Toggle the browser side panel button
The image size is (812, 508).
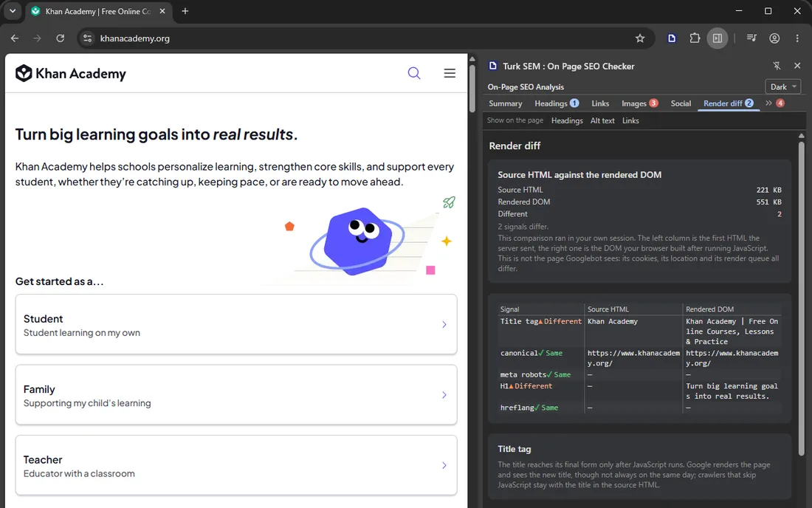[718, 38]
